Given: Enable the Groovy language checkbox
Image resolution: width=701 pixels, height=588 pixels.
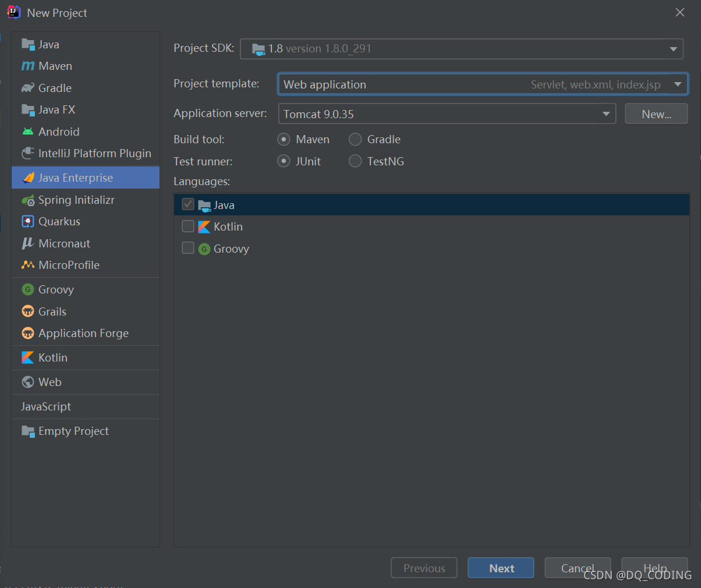Looking at the screenshot, I should 188,248.
